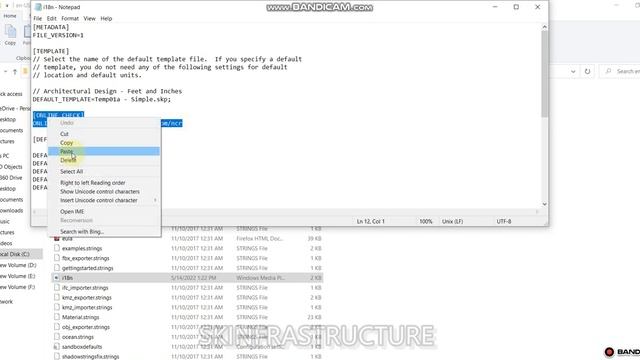
Task: Expand the Explorer address bar dropdown
Action: pyautogui.click(x=573, y=71)
